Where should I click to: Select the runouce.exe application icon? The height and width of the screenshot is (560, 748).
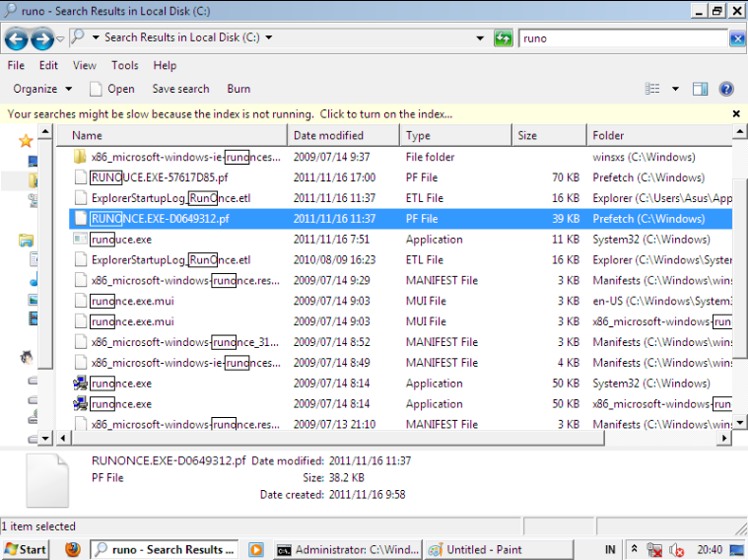point(80,239)
